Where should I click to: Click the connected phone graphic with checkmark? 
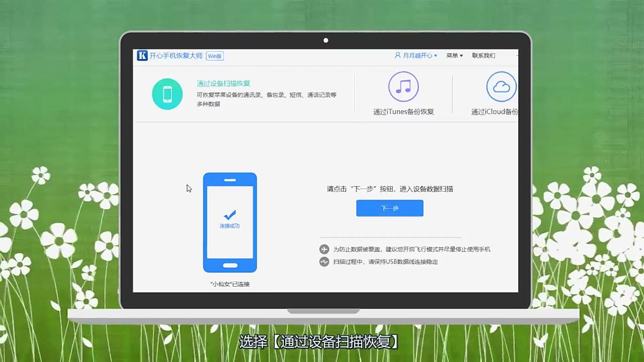click(230, 222)
